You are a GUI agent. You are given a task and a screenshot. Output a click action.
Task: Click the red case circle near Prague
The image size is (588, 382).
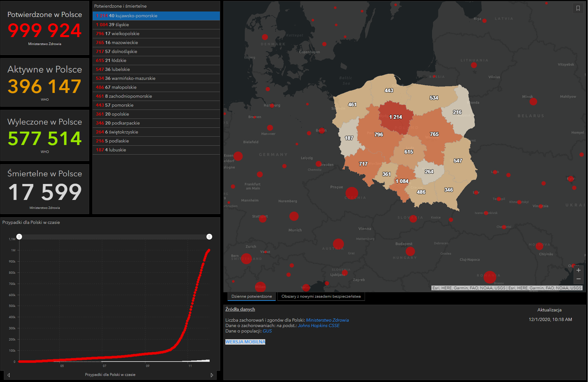pos(352,193)
